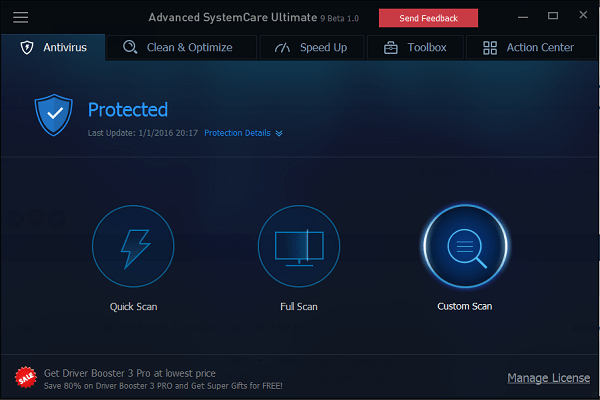Minimize the Advanced SystemCare window

tap(523, 17)
